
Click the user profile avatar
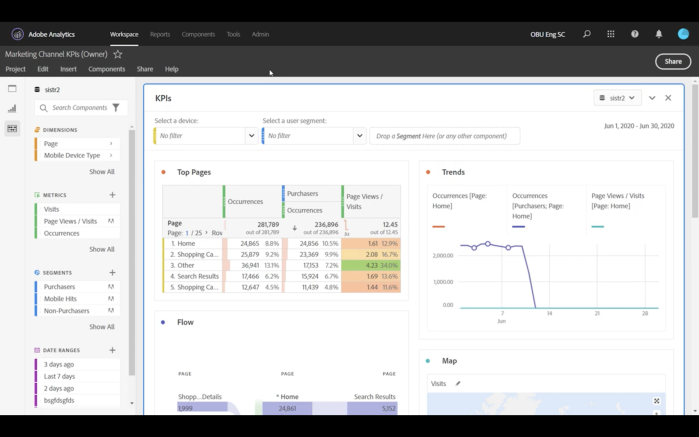683,34
